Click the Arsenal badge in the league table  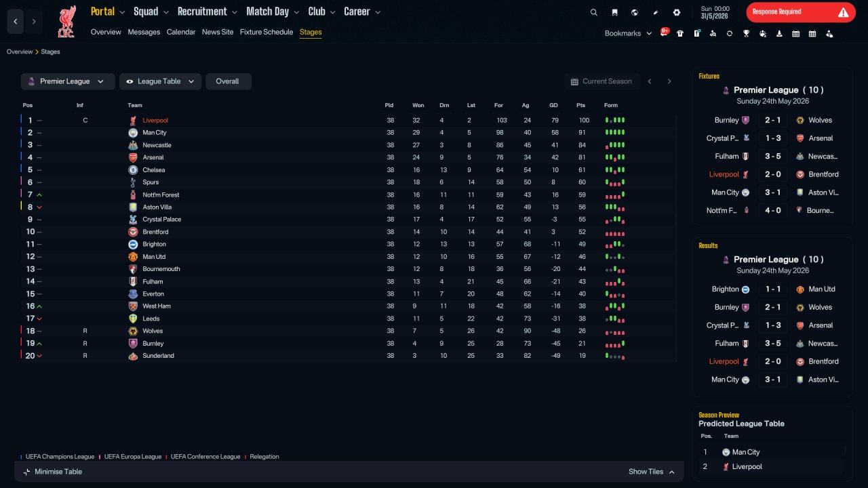click(133, 157)
